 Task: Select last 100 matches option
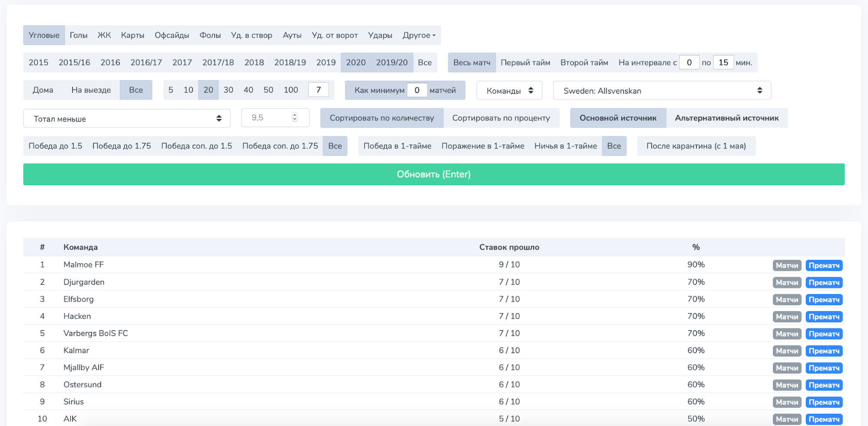[x=291, y=90]
